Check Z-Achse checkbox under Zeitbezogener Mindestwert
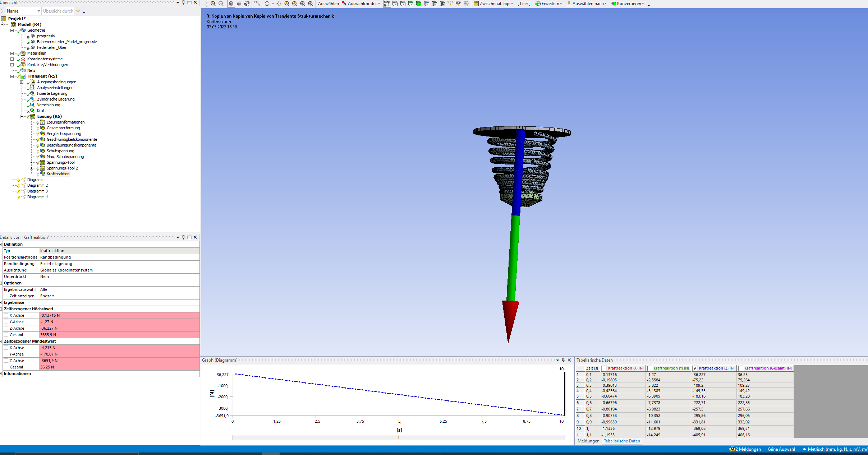 pyautogui.click(x=6, y=361)
